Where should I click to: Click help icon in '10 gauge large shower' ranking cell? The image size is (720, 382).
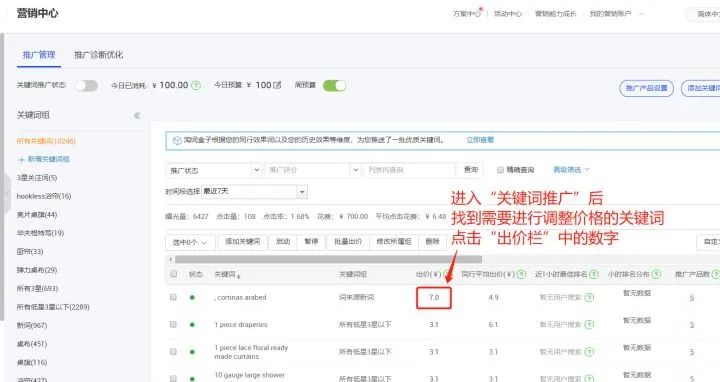590,379
